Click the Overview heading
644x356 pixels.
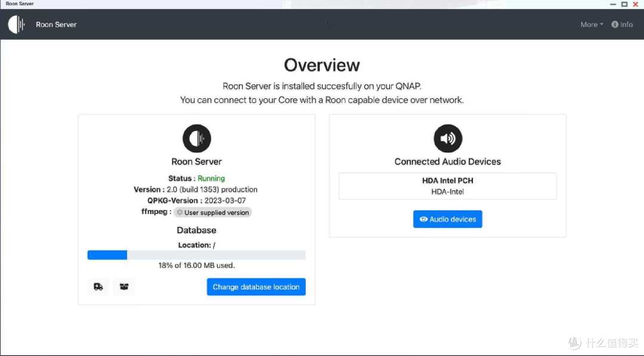322,65
